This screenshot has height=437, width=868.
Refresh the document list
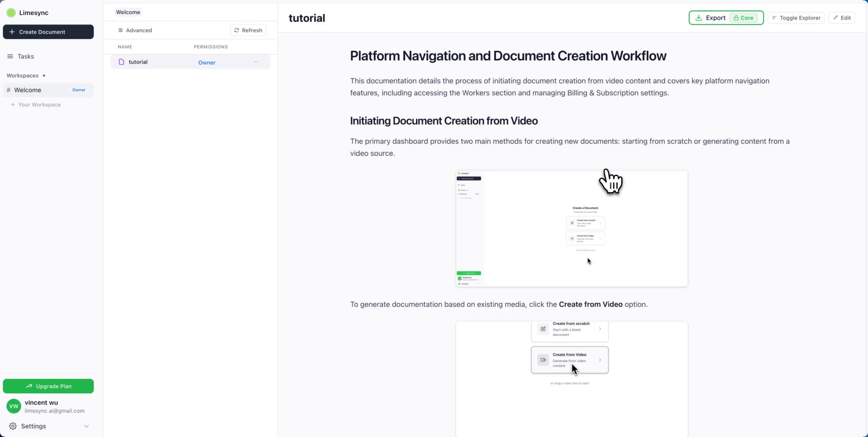coord(248,30)
